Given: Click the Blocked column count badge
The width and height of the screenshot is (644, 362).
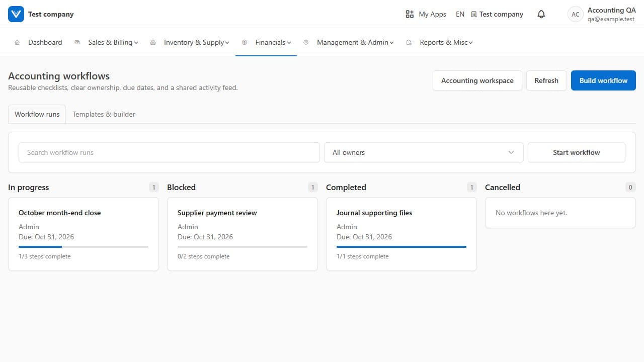Looking at the screenshot, I should coord(312,187).
